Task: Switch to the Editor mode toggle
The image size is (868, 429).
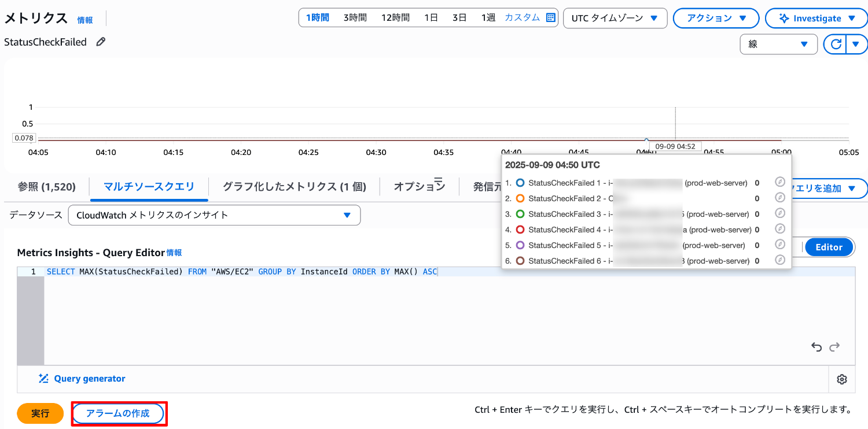Action: (x=829, y=247)
